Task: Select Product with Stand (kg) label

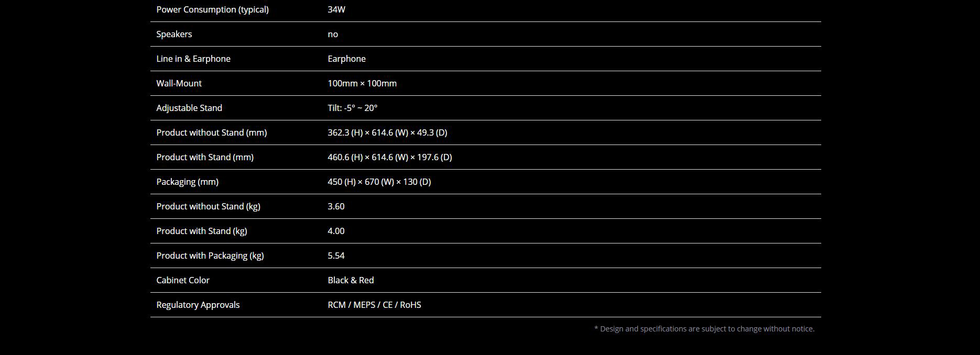Action: coord(202,231)
